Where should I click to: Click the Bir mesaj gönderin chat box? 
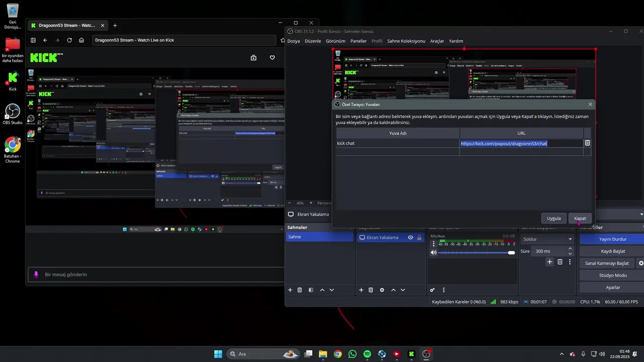pyautogui.click(x=156, y=275)
